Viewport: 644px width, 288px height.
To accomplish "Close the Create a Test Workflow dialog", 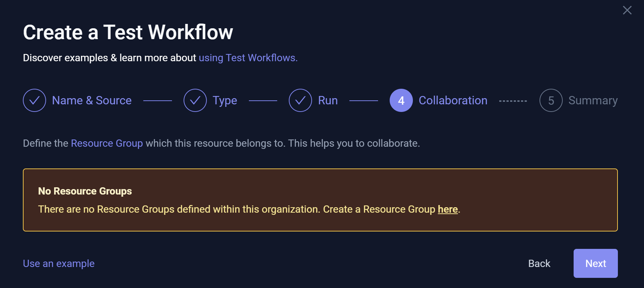I will [x=627, y=10].
